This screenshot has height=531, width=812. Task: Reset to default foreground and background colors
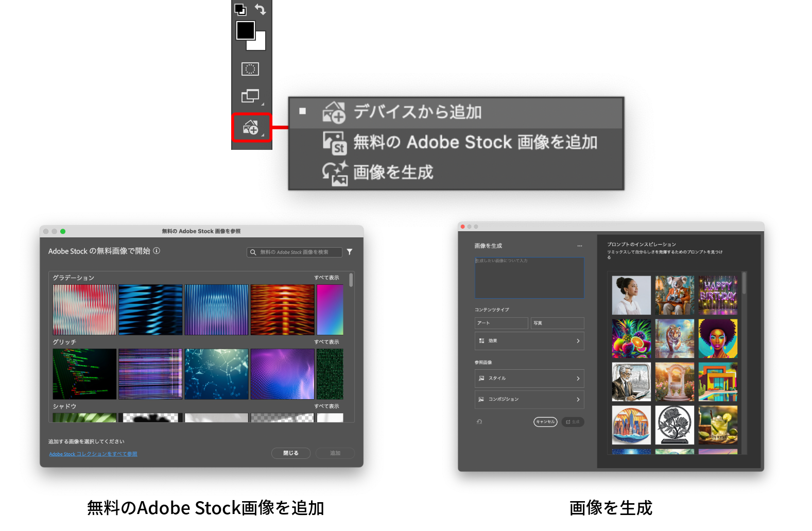pyautogui.click(x=240, y=9)
